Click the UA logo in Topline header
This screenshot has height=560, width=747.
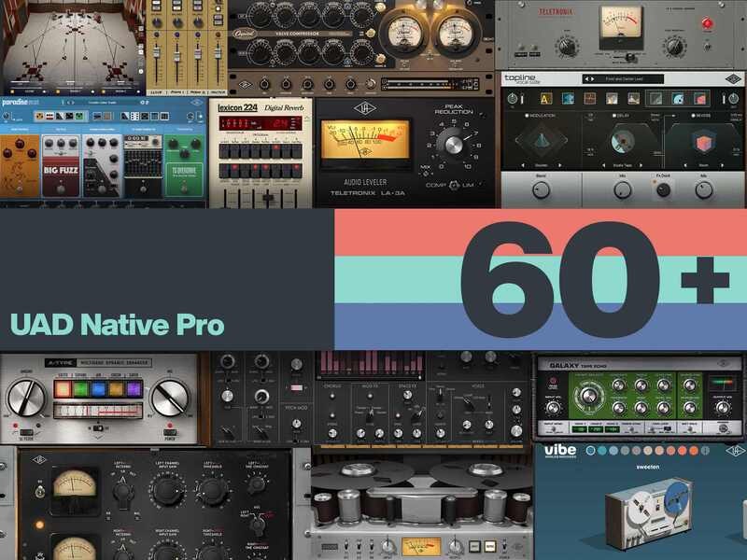click(x=733, y=79)
